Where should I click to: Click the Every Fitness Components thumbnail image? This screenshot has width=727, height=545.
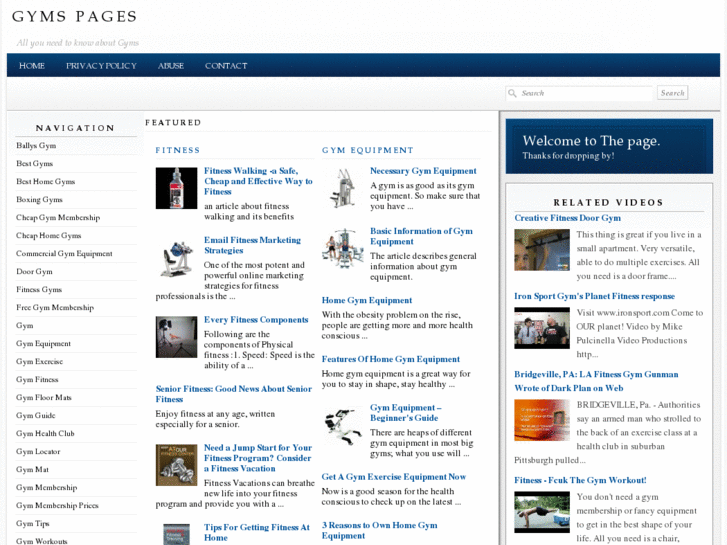(x=176, y=337)
